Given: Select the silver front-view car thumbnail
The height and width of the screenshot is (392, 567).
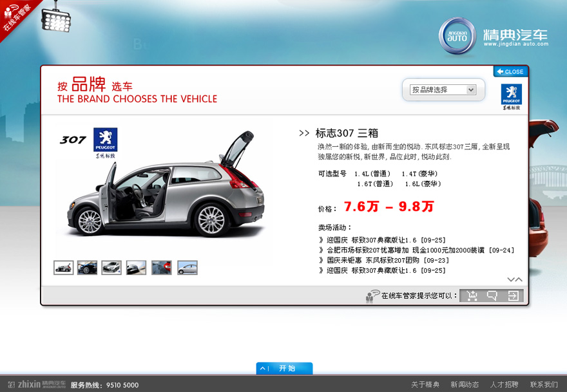Looking at the screenshot, I should tap(111, 268).
